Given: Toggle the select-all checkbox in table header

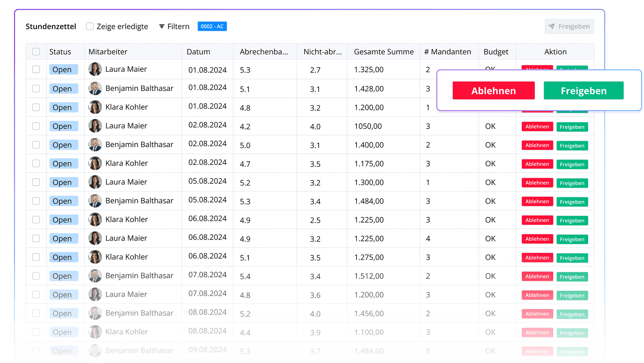Looking at the screenshot, I should coord(36,52).
